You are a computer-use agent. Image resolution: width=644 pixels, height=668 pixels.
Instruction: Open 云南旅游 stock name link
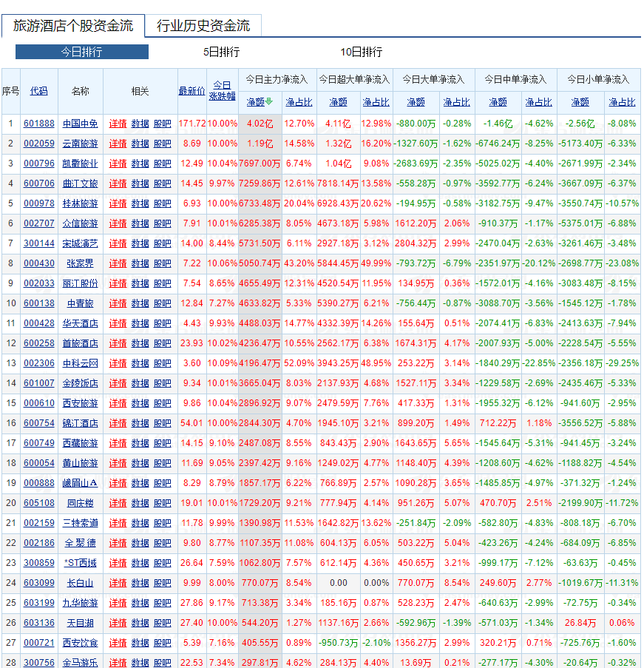80,144
